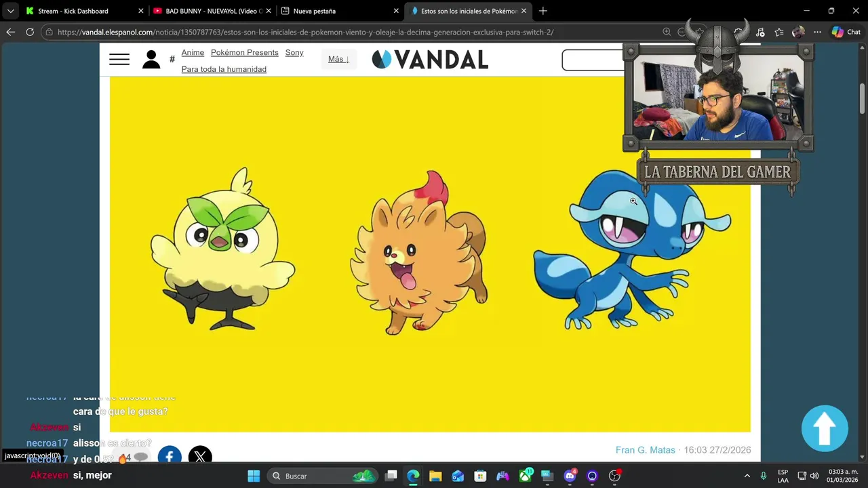868x488 pixels.
Task: Share article on X
Action: [200, 457]
